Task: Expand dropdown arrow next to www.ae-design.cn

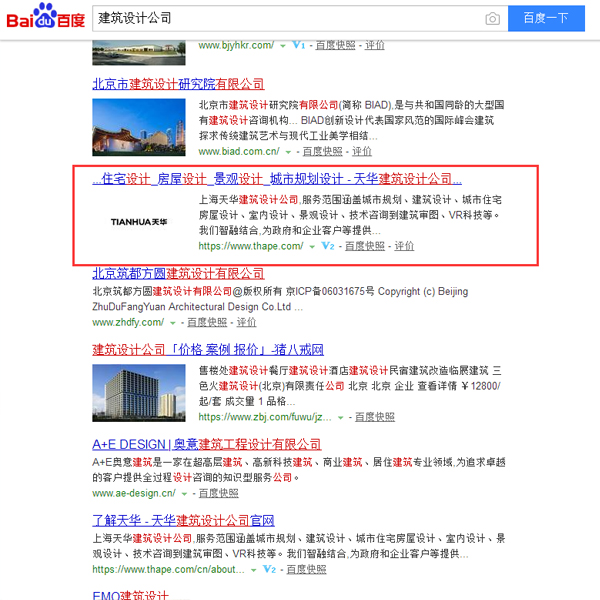Action: [x=186, y=493]
